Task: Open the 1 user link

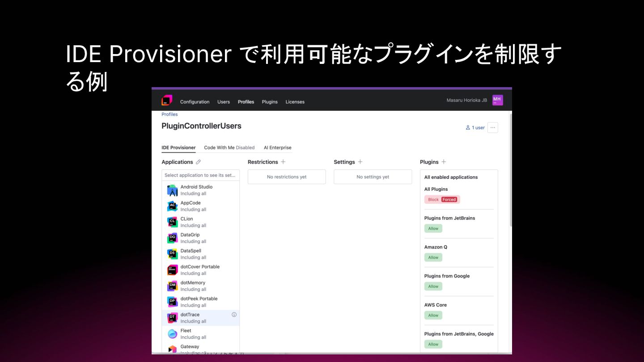Action: click(x=475, y=127)
